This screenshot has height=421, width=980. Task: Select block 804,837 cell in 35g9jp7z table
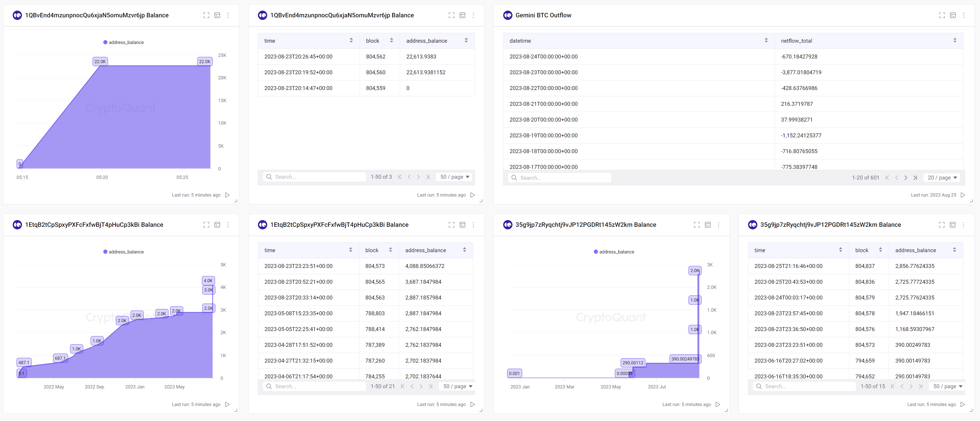click(x=869, y=266)
